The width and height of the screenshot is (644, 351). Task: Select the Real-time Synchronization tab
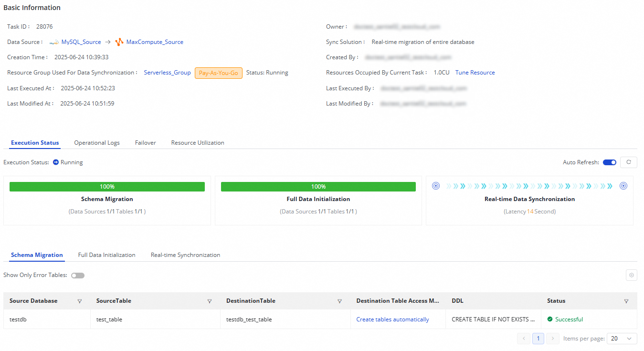click(185, 255)
